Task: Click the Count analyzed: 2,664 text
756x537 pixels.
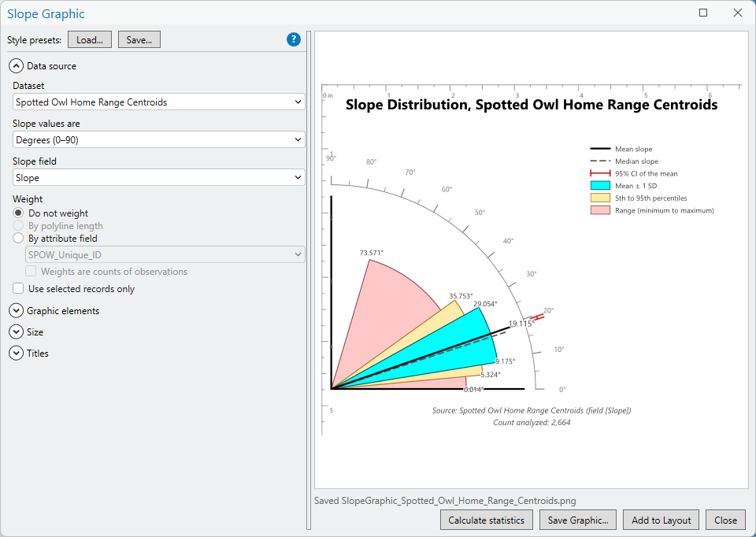Action: (x=532, y=422)
